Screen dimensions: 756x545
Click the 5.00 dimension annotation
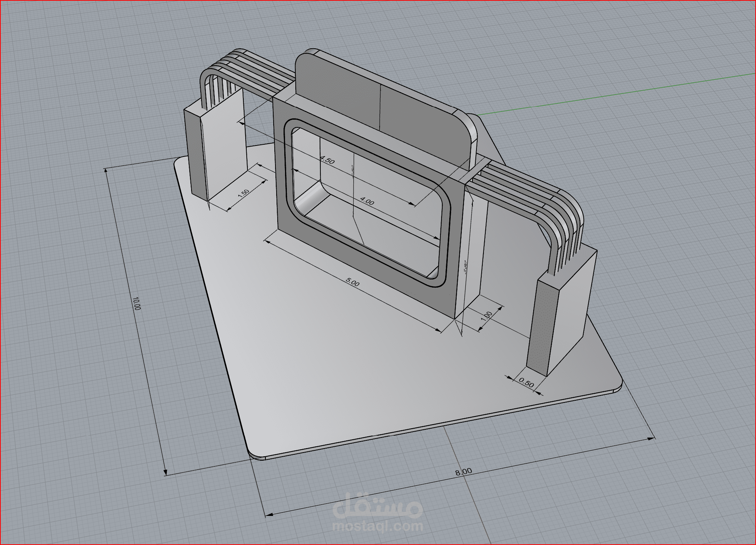click(x=352, y=283)
